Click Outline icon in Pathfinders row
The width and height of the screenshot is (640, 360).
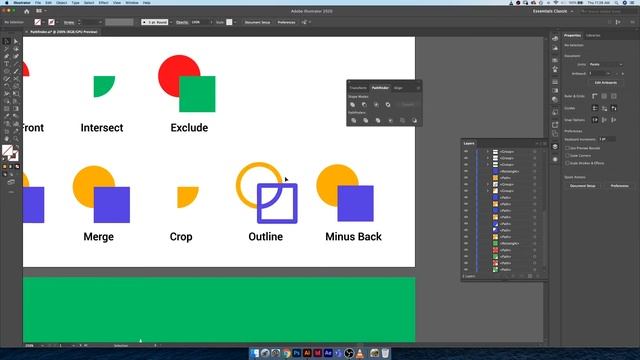click(x=402, y=120)
